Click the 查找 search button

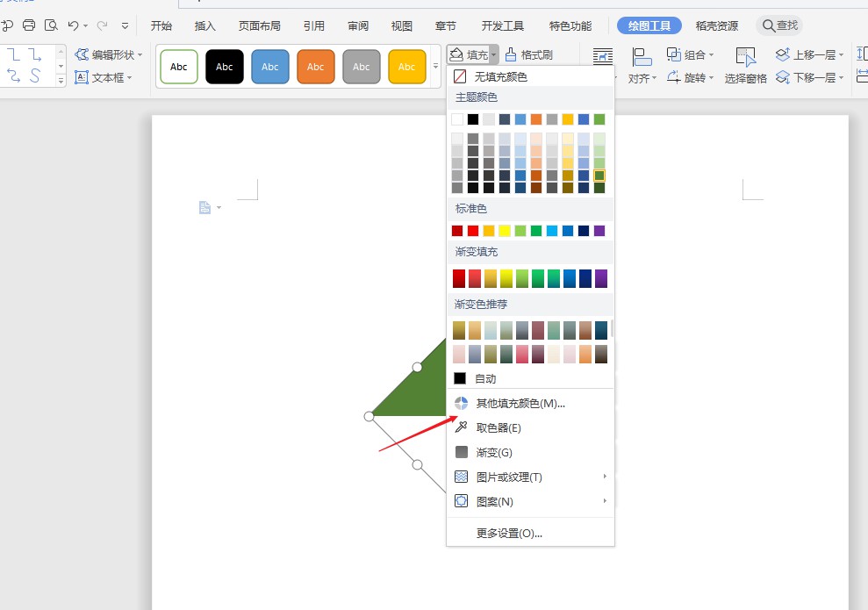(779, 25)
